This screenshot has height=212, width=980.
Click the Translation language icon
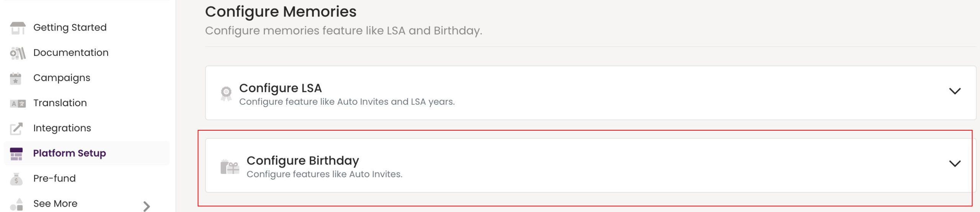(18, 104)
